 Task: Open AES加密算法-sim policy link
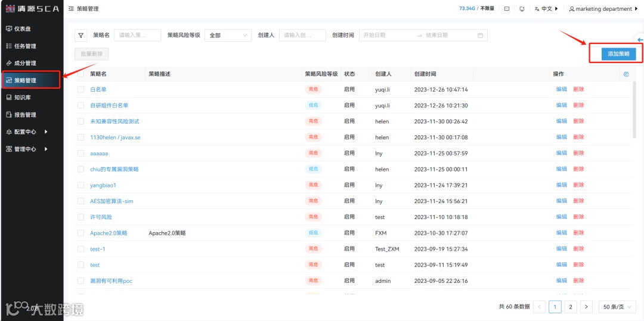tap(112, 201)
